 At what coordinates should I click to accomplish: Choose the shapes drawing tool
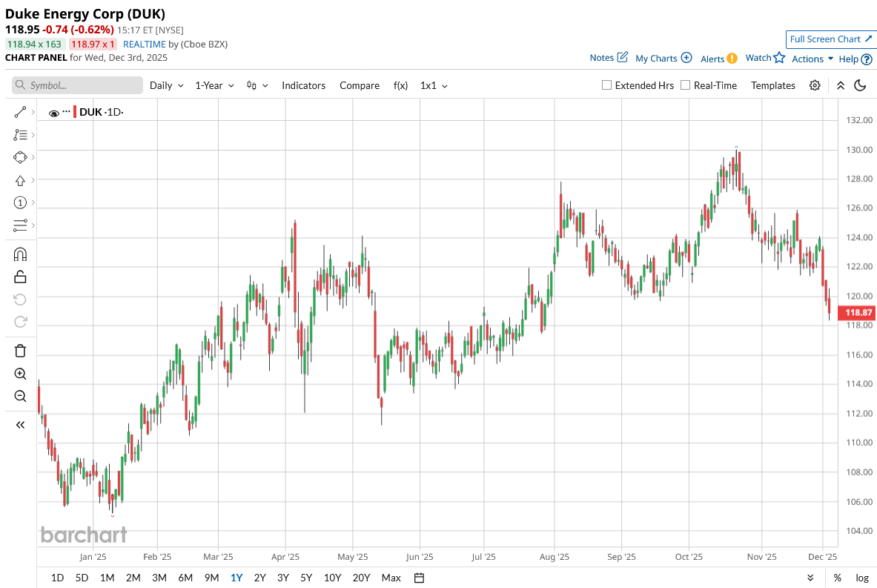(x=20, y=158)
